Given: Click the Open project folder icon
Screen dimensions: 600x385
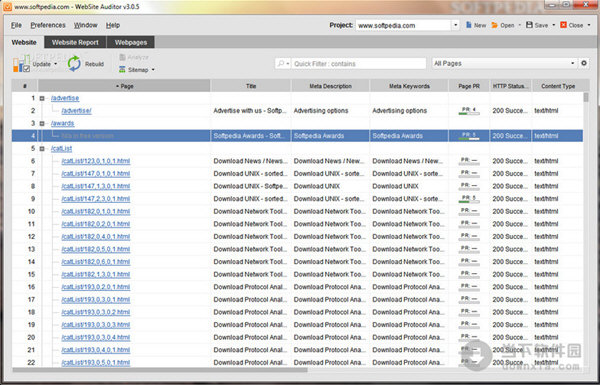Looking at the screenshot, I should [494, 25].
